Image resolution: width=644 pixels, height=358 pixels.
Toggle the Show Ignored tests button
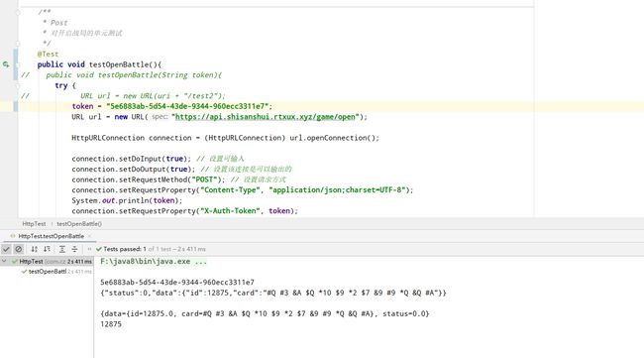[19, 249]
